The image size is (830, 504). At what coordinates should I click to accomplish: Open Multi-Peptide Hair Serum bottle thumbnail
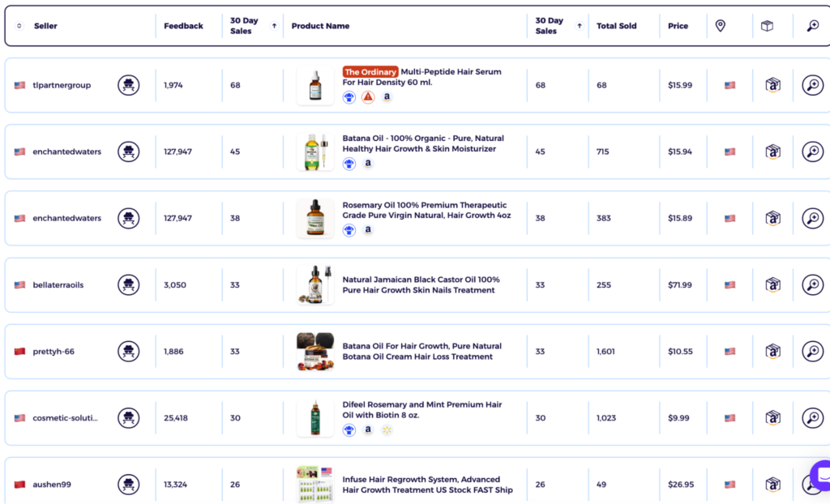(315, 85)
